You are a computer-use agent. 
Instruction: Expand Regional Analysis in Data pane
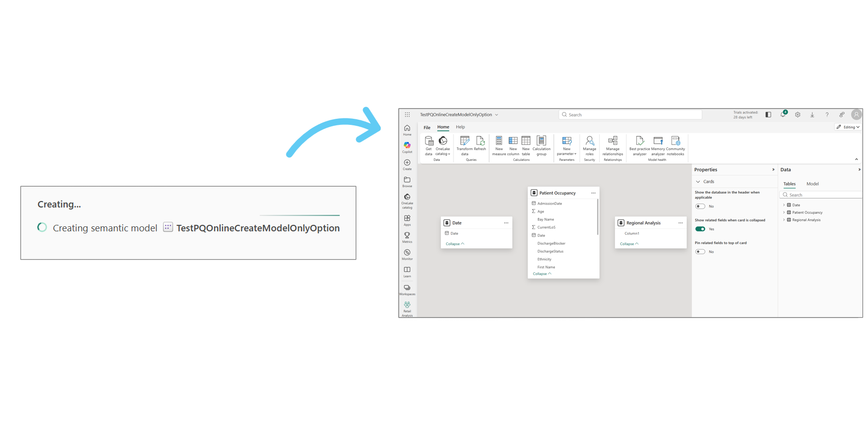[x=784, y=220]
